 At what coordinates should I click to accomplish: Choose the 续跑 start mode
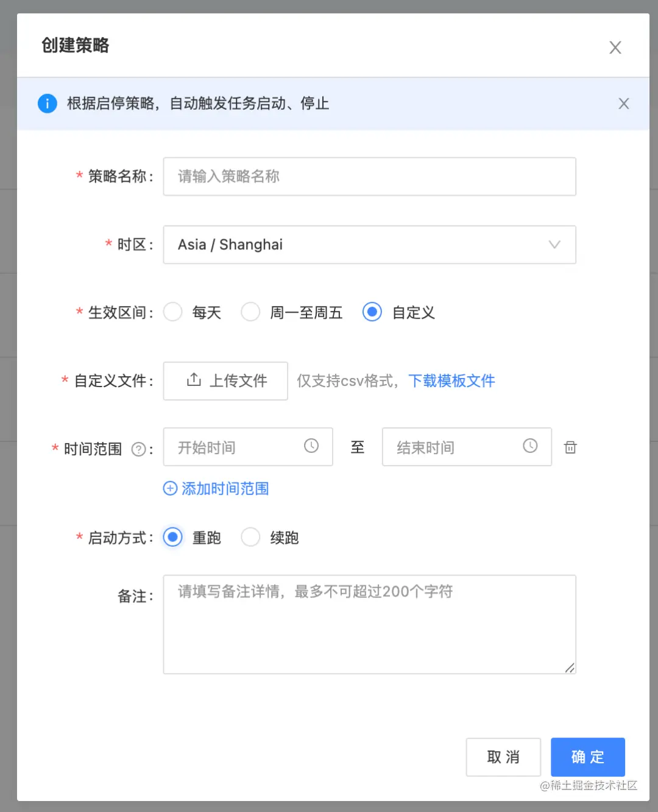click(x=250, y=537)
